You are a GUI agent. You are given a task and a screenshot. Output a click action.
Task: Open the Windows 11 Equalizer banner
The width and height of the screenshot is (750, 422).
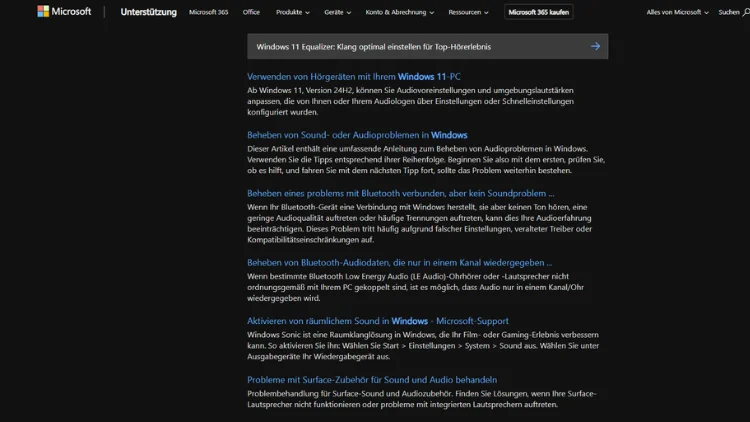[428, 46]
